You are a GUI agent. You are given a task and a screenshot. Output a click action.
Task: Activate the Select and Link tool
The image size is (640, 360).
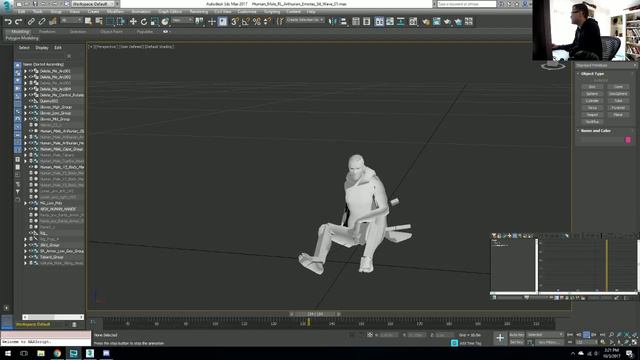pyautogui.click(x=31, y=22)
